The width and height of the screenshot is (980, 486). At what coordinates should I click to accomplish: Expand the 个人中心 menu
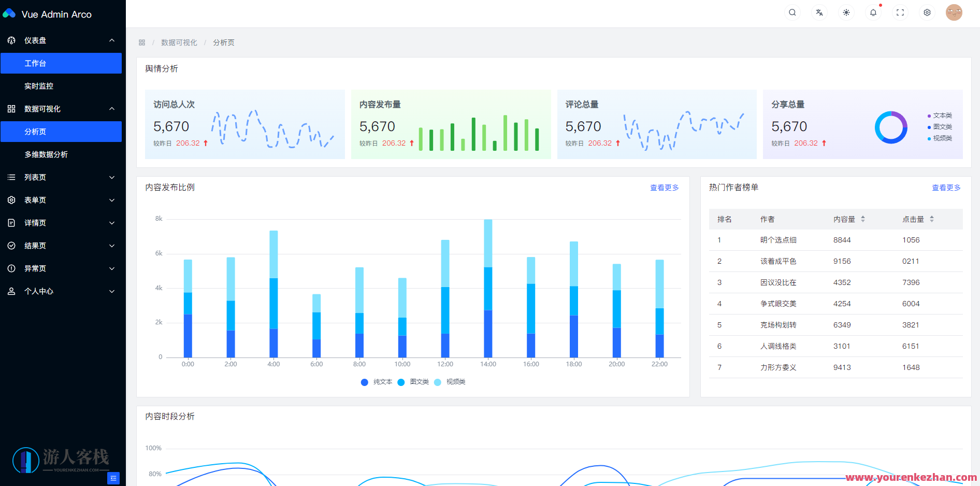point(61,291)
